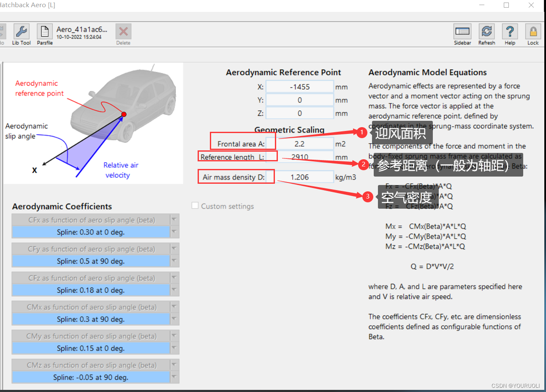The image size is (546, 392).
Task: Open Spline 0.5 at 90 deg dropdown arrow
Action: pyautogui.click(x=174, y=261)
